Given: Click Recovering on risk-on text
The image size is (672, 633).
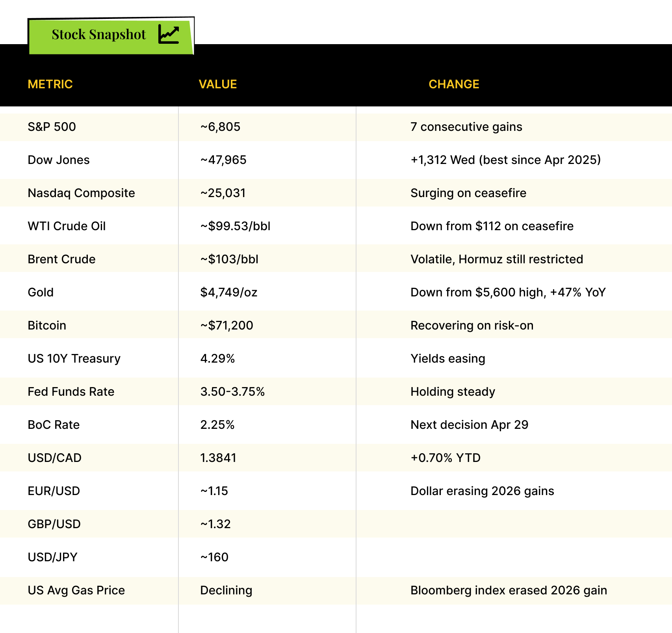Looking at the screenshot, I should [472, 326].
